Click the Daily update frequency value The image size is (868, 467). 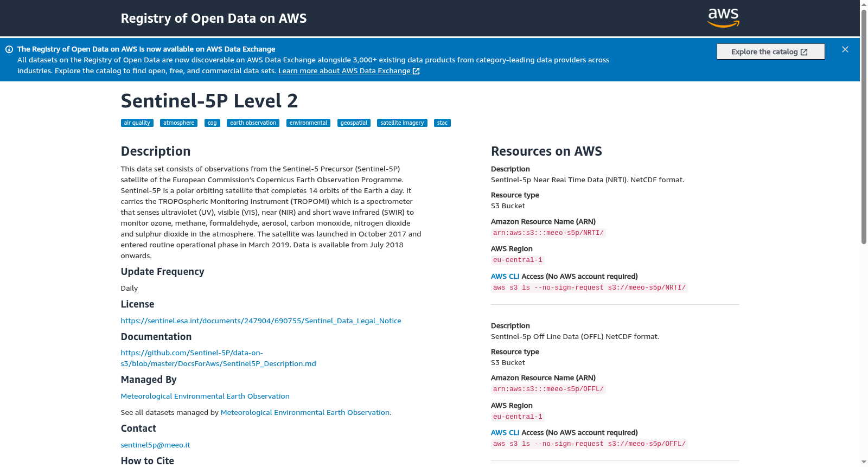[x=129, y=289]
